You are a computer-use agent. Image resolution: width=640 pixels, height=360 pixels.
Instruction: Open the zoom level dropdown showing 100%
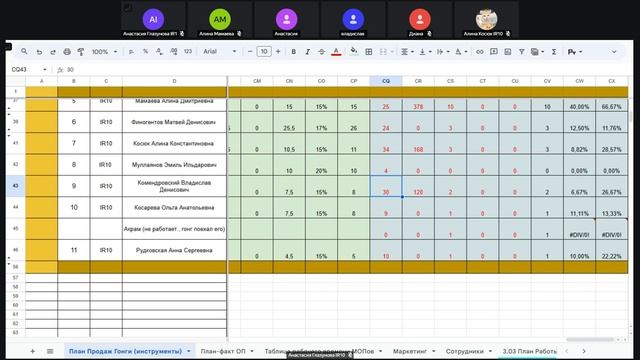[x=104, y=52]
